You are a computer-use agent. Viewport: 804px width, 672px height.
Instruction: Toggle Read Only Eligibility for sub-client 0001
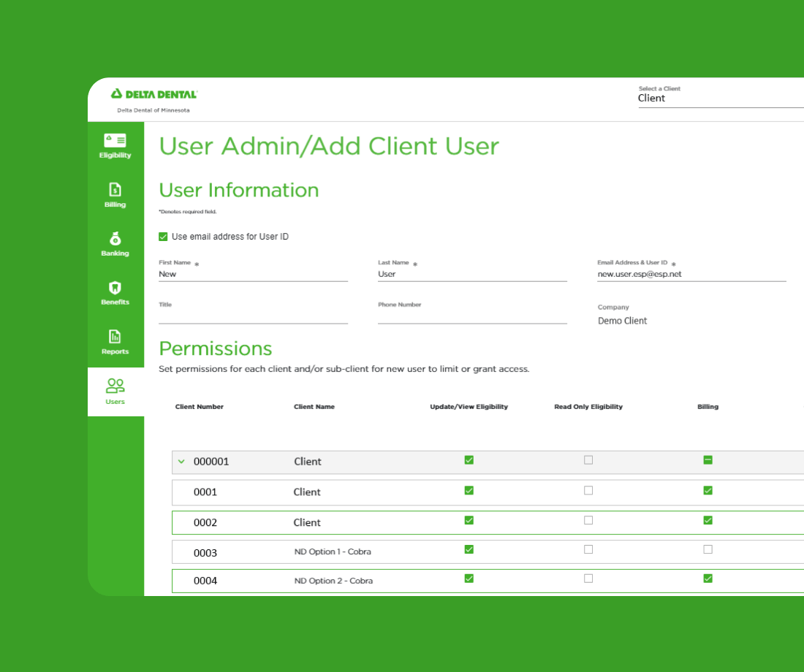[x=588, y=491]
